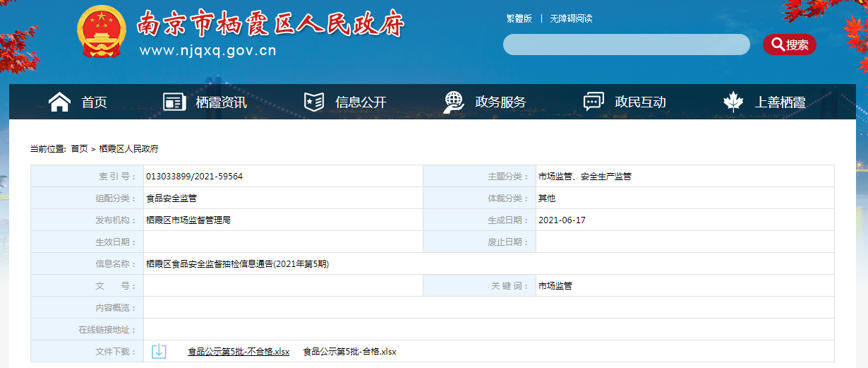Open the 首页 navigation menu
This screenshot has height=368, width=868.
point(94,102)
